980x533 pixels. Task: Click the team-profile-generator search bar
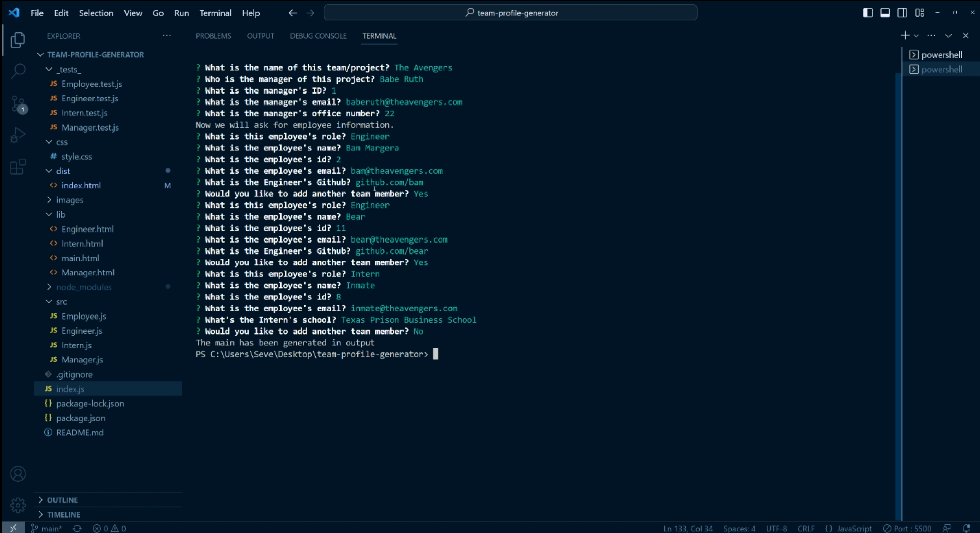pyautogui.click(x=511, y=13)
